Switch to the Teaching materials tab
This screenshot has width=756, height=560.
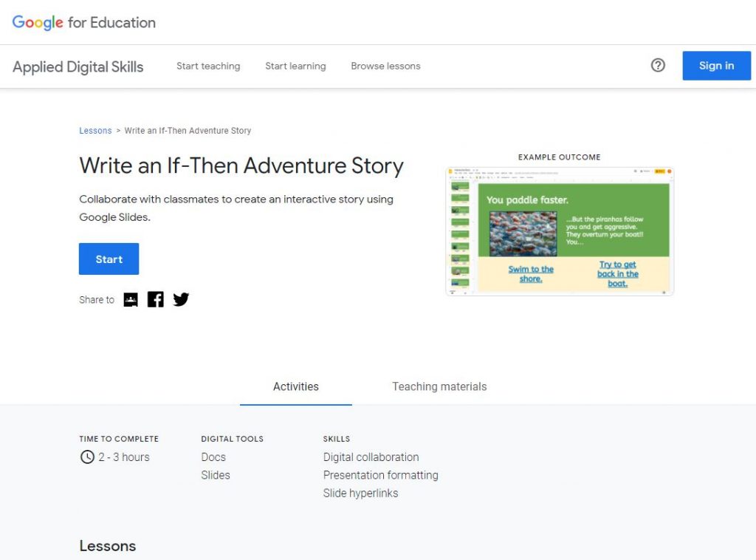click(x=439, y=386)
